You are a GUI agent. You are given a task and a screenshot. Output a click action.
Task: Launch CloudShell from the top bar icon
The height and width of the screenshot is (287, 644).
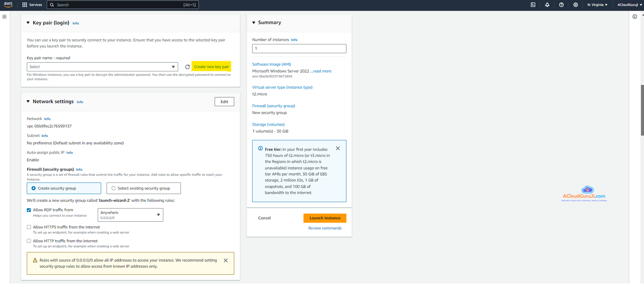coord(533,5)
